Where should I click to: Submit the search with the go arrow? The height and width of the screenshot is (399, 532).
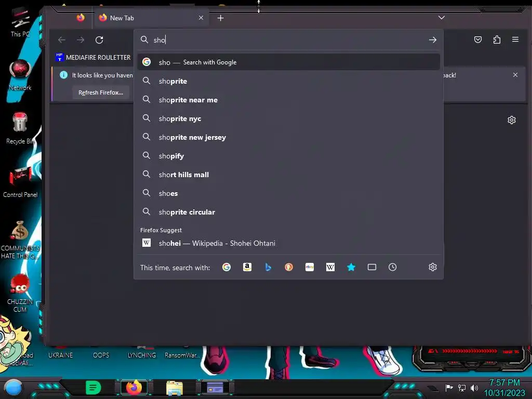433,40
